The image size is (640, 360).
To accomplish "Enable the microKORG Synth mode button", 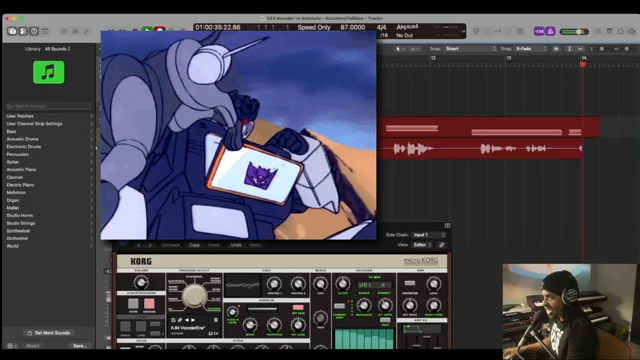I will [x=133, y=304].
